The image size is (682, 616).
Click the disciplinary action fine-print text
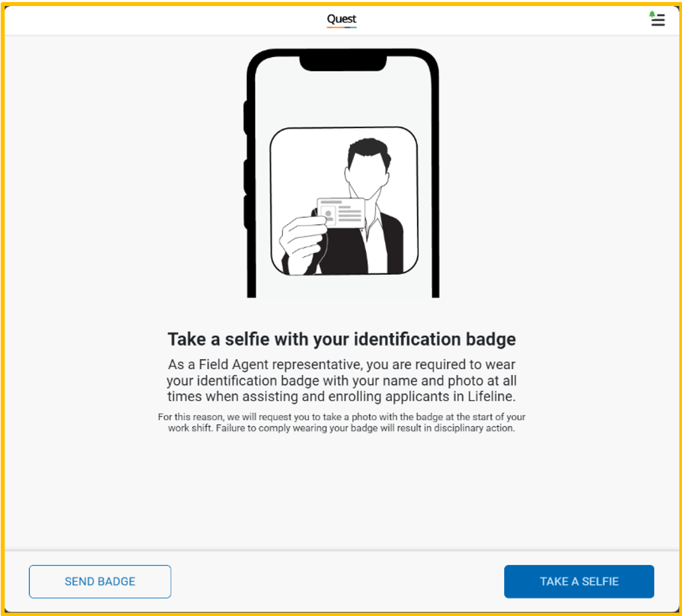(x=342, y=423)
